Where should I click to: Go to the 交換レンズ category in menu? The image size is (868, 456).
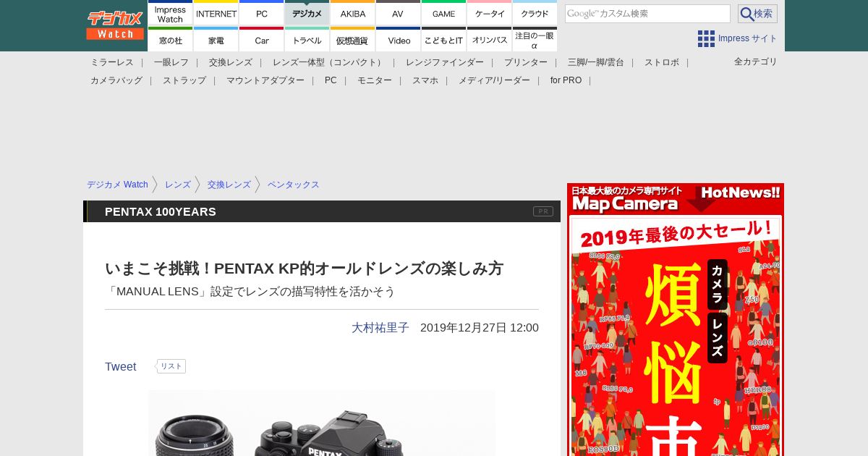(x=231, y=62)
